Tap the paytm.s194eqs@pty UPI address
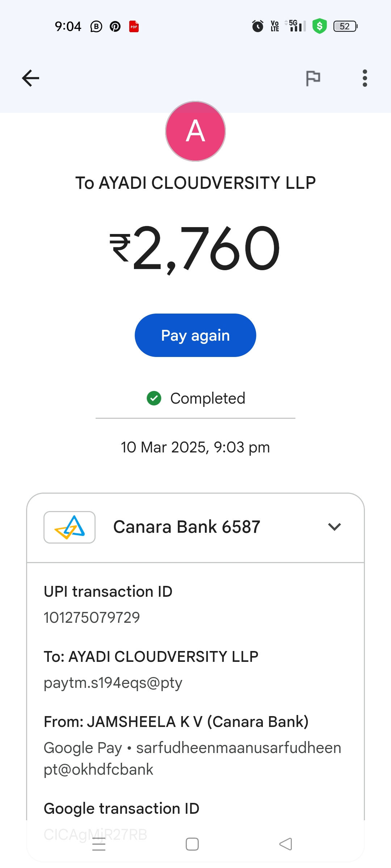 point(113,683)
